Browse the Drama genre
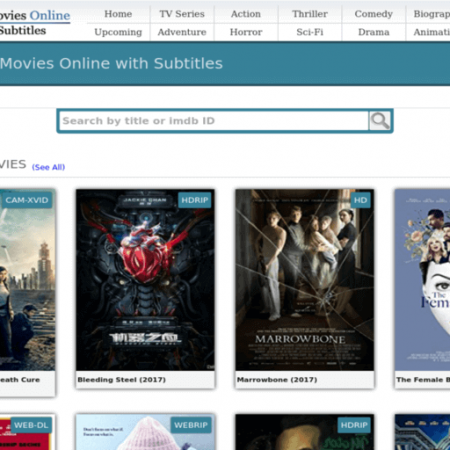 pyautogui.click(x=374, y=32)
